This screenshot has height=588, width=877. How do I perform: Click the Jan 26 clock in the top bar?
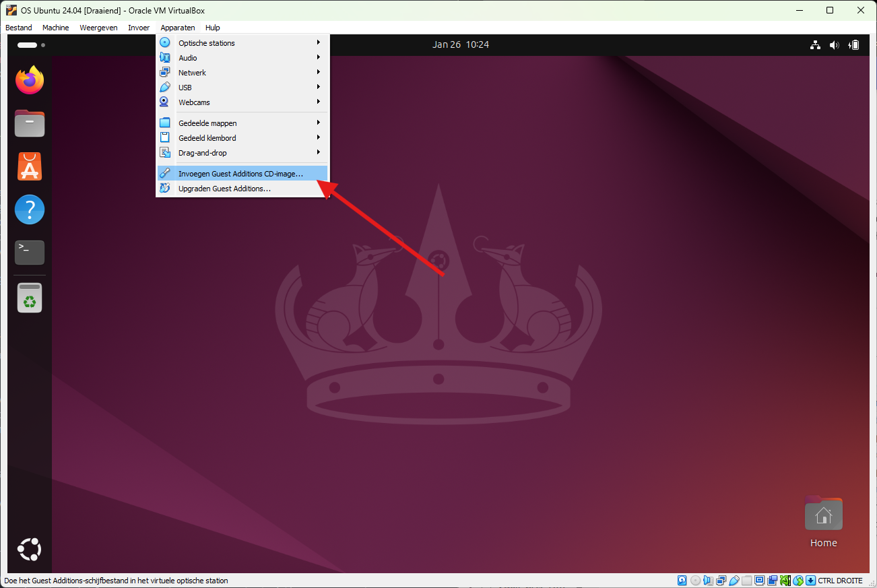[x=460, y=44]
